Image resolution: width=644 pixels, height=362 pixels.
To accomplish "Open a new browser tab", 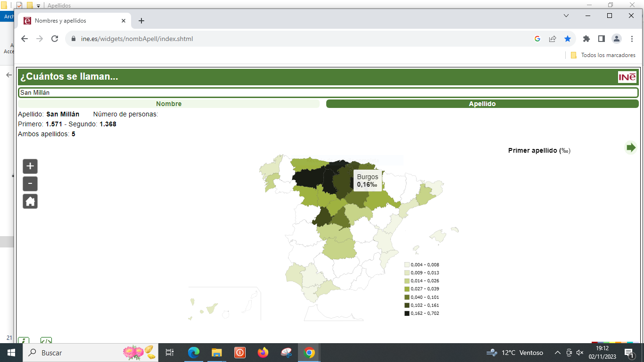I will pos(141,21).
